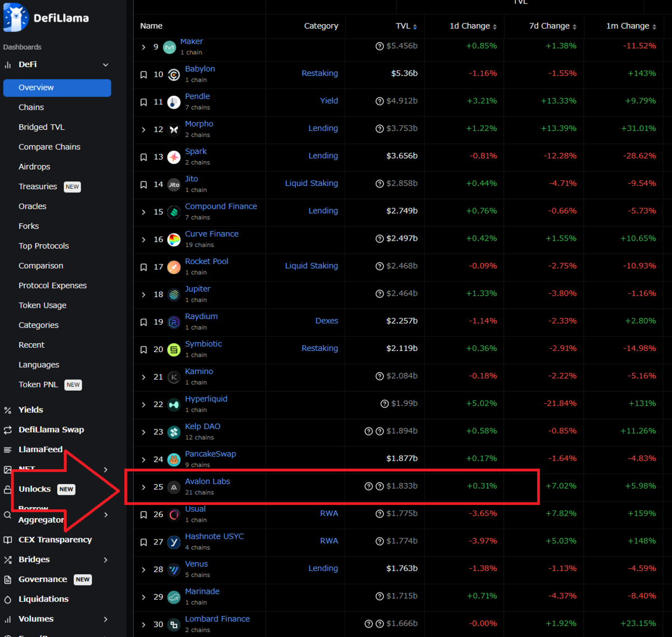Expand the Kamino row
Viewport: 672px width, 637px height.
coord(144,377)
